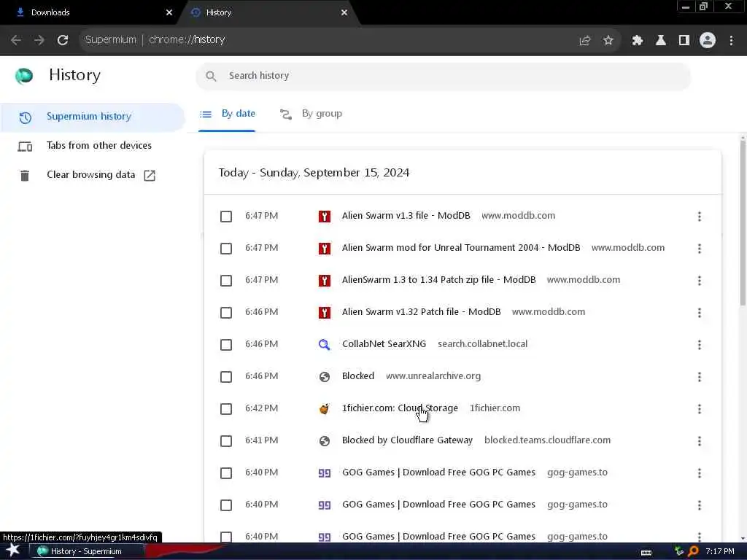The image size is (747, 560).
Task: Switch to the By group tab
Action: click(311, 114)
